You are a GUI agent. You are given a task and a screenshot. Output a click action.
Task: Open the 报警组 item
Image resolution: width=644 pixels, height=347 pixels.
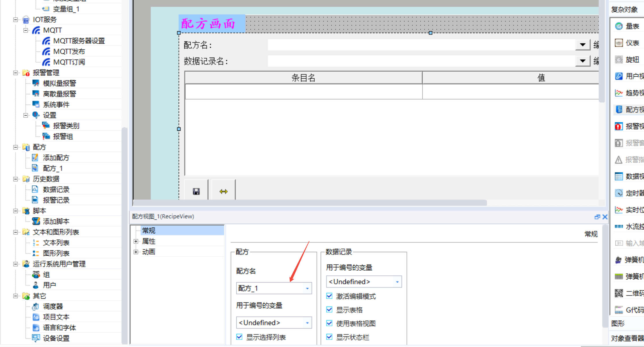[x=63, y=136]
